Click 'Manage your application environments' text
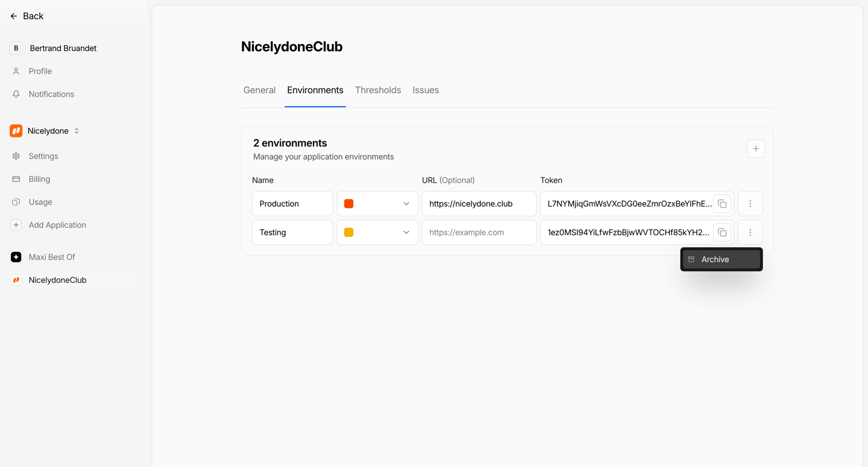The image size is (868, 467). tap(323, 157)
